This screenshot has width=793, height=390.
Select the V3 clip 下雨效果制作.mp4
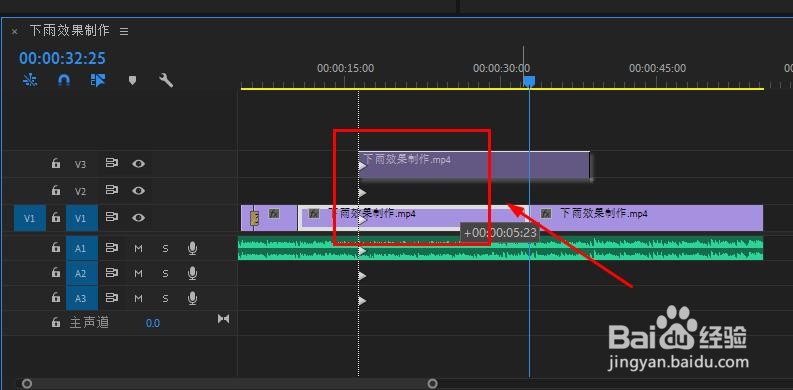[474, 165]
